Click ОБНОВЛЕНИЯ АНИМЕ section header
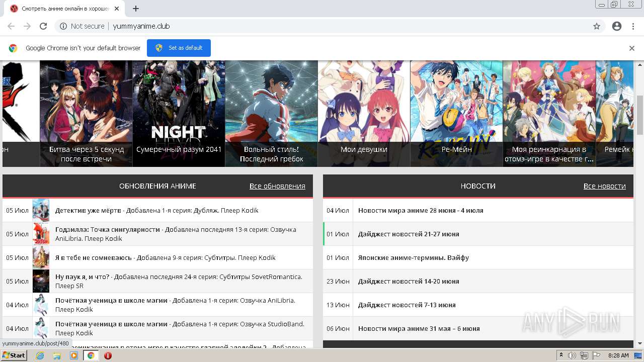644x362 pixels. pos(157,186)
